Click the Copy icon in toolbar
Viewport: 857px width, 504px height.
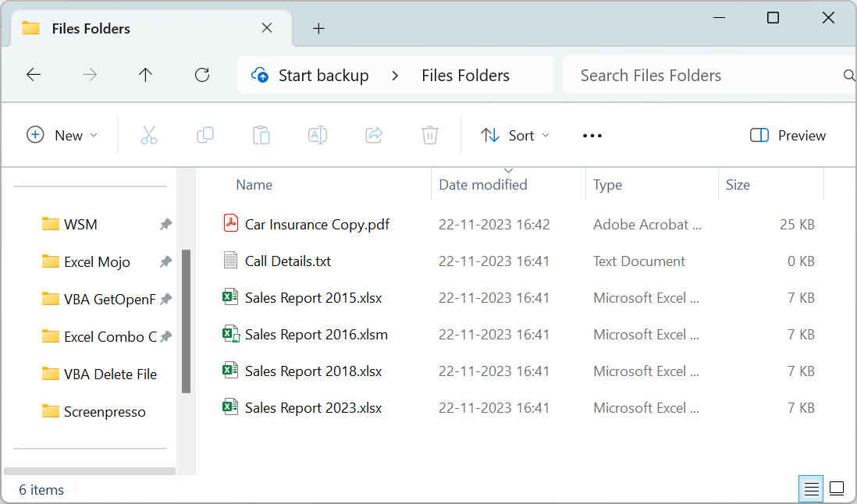pyautogui.click(x=205, y=135)
